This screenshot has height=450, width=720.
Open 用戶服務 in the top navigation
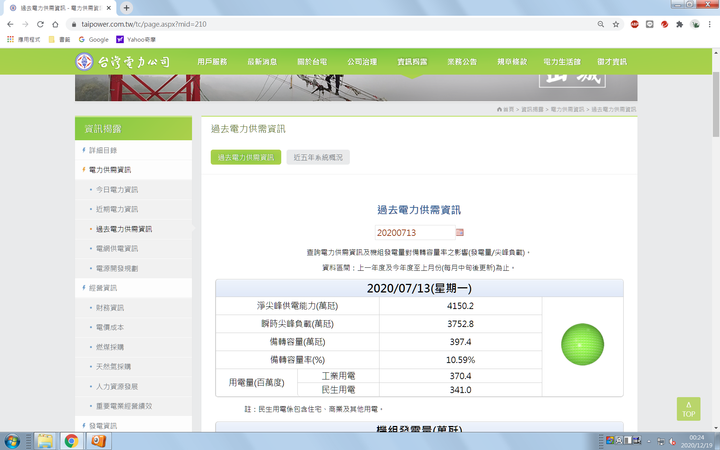(x=212, y=62)
